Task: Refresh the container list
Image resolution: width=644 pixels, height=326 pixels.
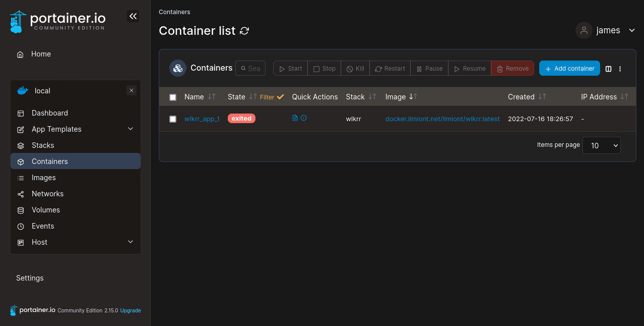Action: [244, 31]
